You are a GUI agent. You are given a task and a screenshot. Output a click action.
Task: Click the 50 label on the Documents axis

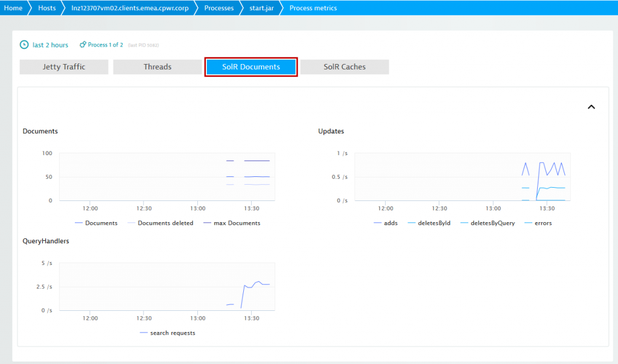pyautogui.click(x=48, y=177)
